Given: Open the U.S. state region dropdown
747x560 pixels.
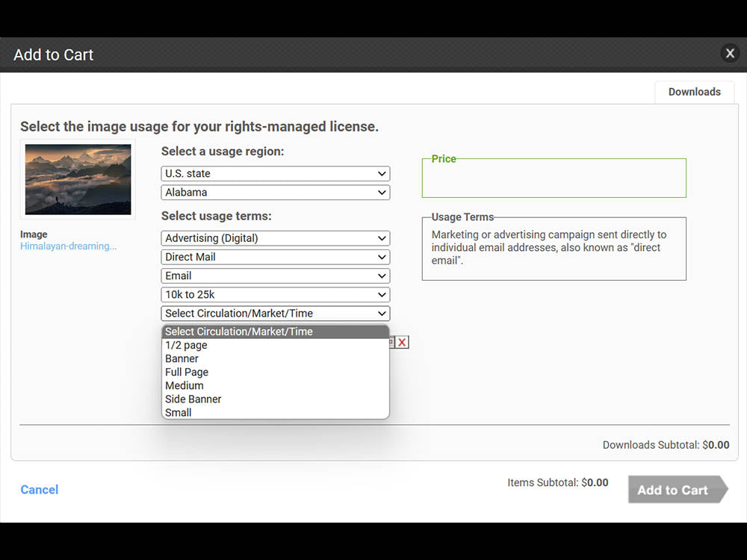Looking at the screenshot, I should (275, 173).
